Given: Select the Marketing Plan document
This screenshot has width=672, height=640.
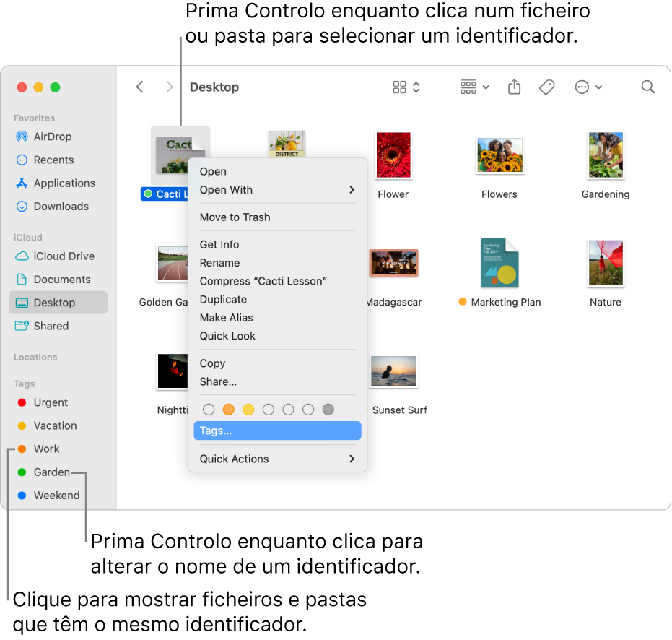Looking at the screenshot, I should tap(499, 263).
